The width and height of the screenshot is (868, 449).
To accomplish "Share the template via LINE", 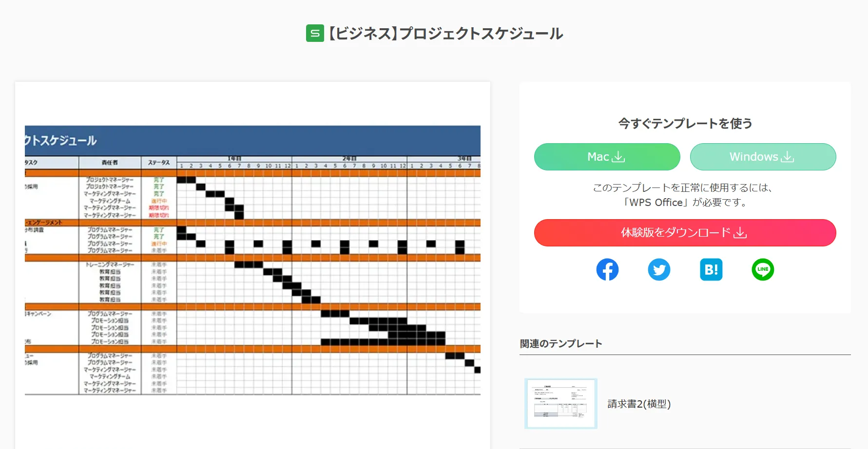I will (763, 269).
